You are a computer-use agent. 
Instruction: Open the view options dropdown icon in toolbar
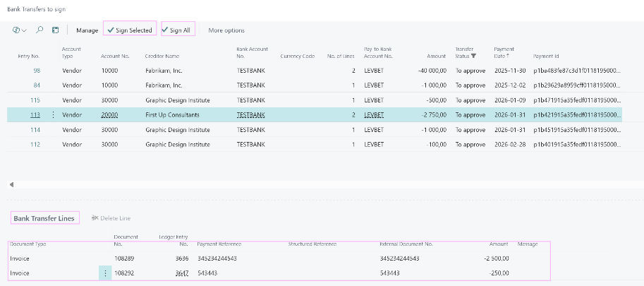(x=20, y=30)
